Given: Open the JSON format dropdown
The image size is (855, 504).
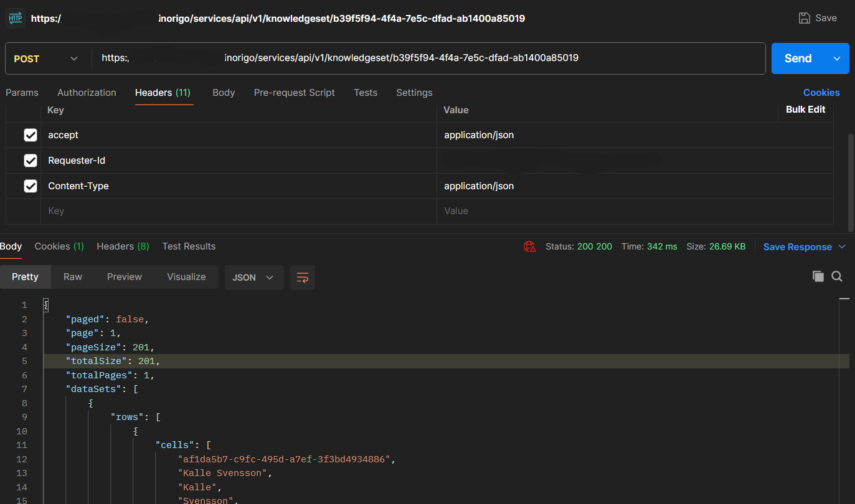Looking at the screenshot, I should pos(253,278).
